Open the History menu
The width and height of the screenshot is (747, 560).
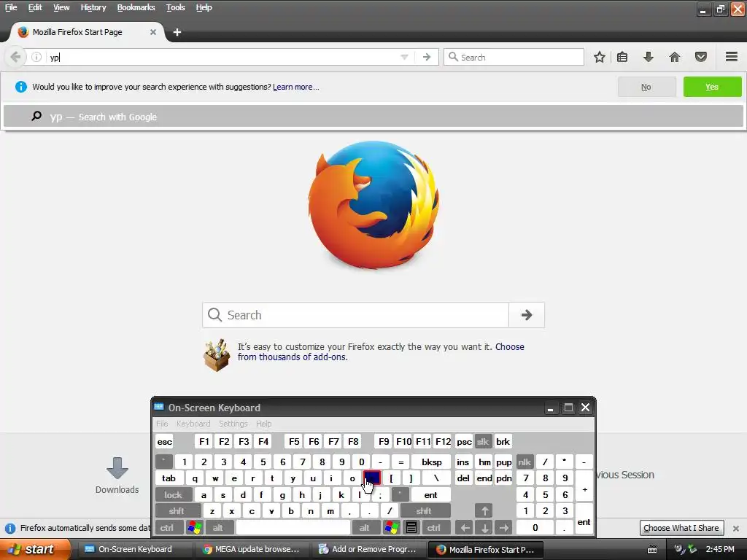93,7
